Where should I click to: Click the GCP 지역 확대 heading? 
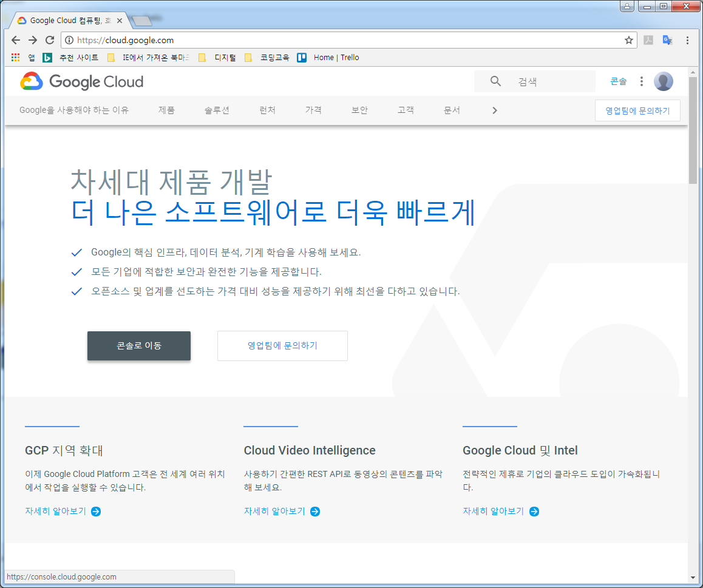[64, 450]
